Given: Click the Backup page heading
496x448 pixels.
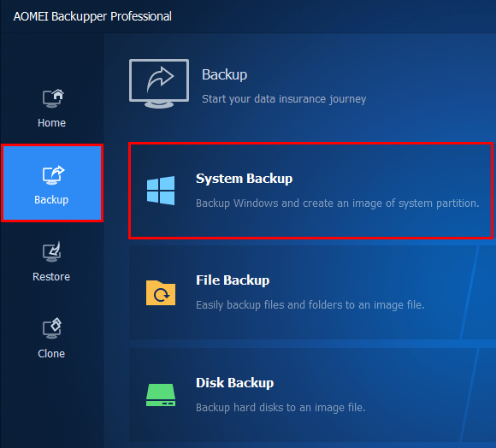Looking at the screenshot, I should click(224, 75).
